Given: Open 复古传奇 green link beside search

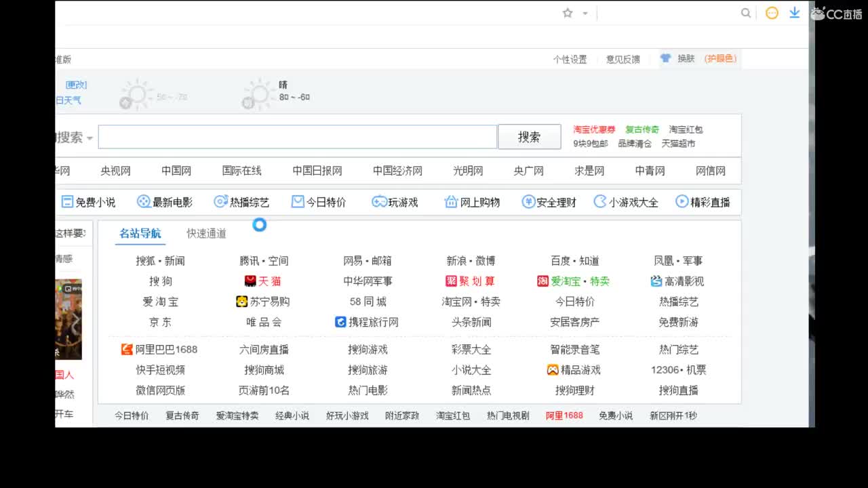Looking at the screenshot, I should pyautogui.click(x=642, y=129).
